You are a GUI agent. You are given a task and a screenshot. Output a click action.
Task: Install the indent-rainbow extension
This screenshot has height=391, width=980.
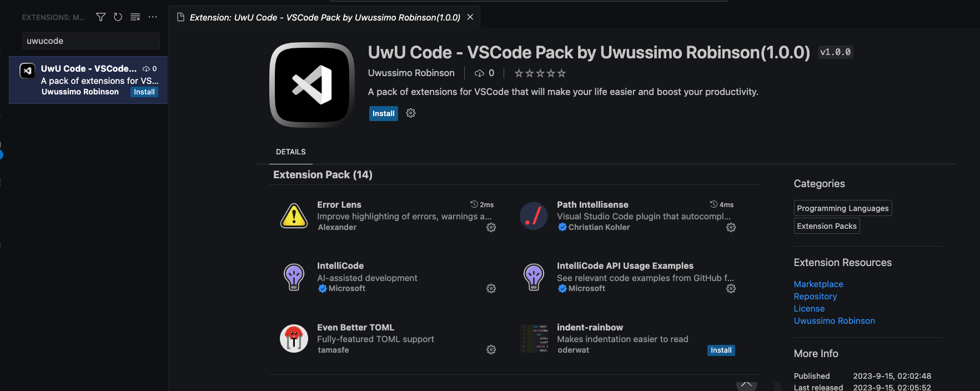[721, 350]
